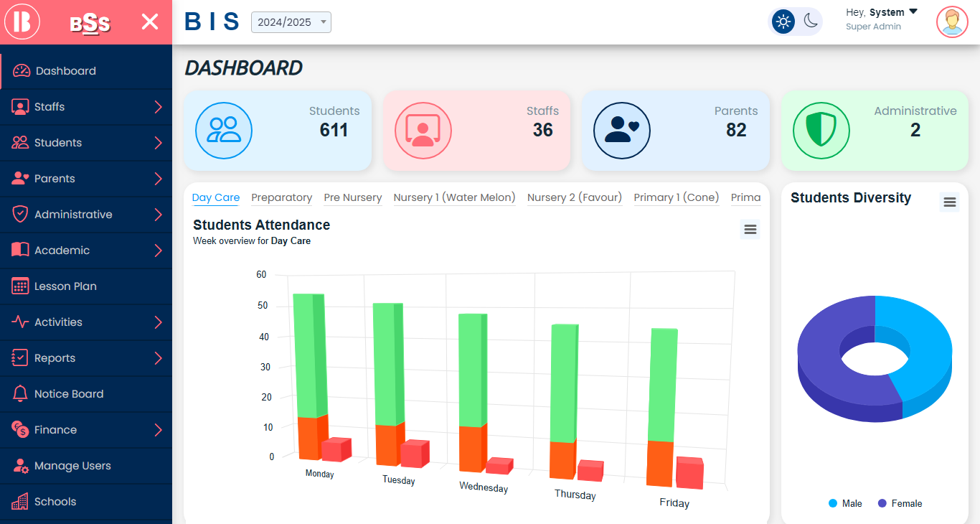Open the 2024/2025 academic year dropdown

tap(291, 22)
